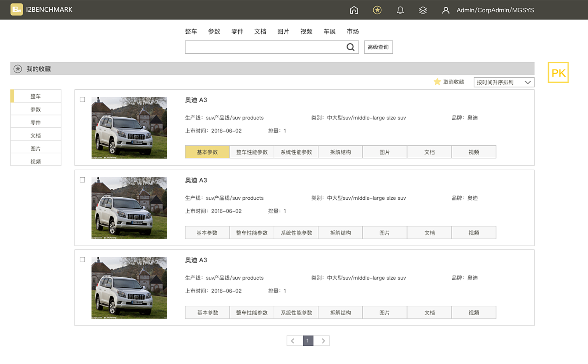The height and width of the screenshot is (364, 588).
Task: Click 拆解结构 in the first card
Action: (x=340, y=152)
